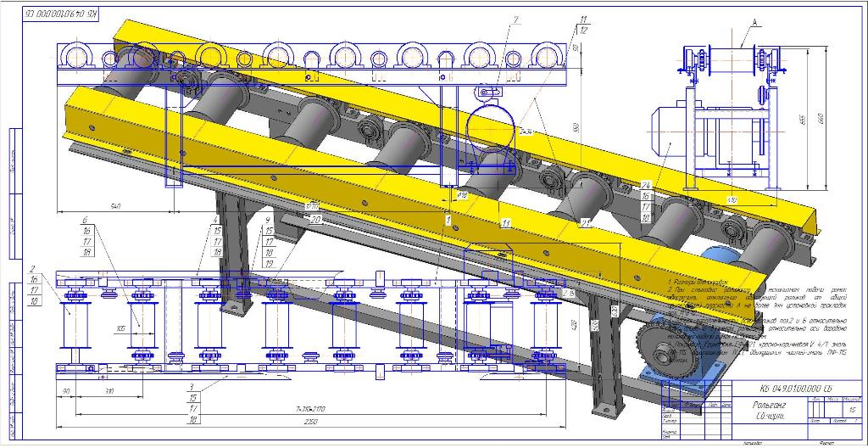
Task: Click position callout number 9
Action: tap(267, 219)
